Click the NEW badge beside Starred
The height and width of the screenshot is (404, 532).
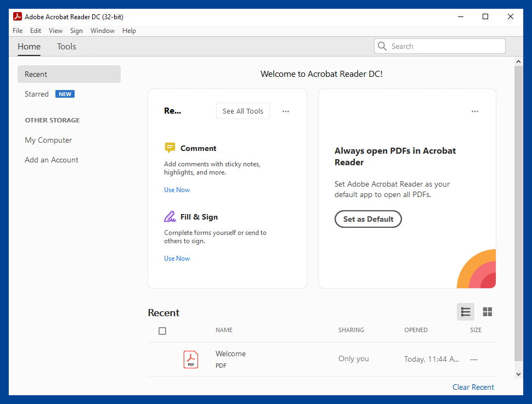[65, 94]
